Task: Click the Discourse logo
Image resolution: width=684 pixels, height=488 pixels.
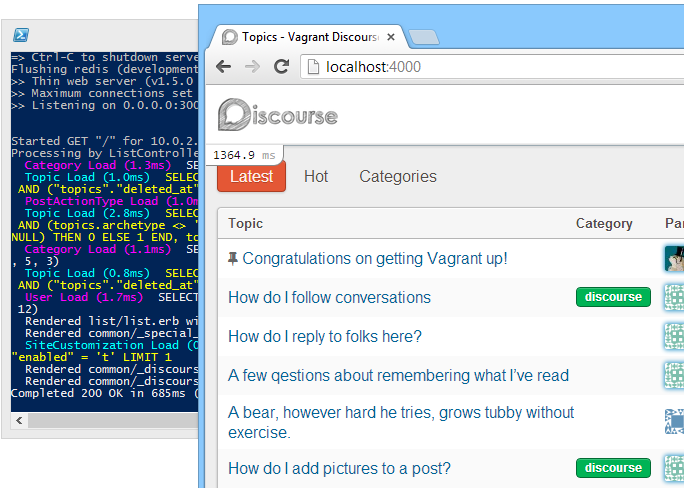Action: tap(278, 115)
